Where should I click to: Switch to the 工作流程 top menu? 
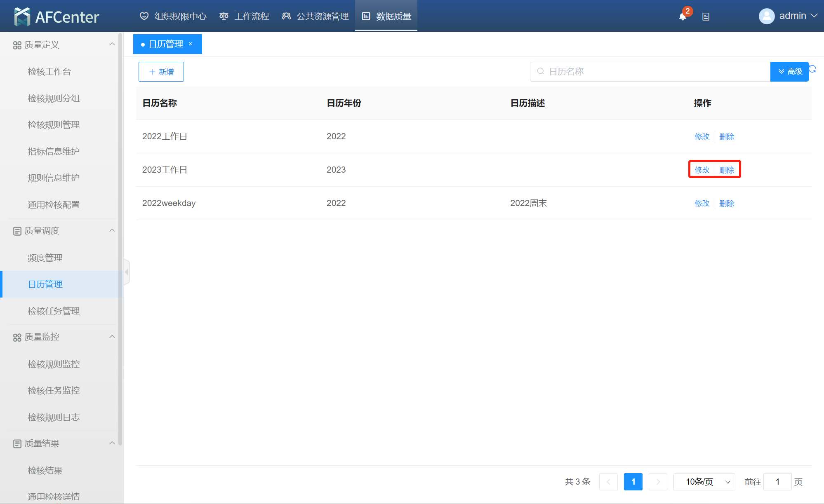[x=244, y=16]
